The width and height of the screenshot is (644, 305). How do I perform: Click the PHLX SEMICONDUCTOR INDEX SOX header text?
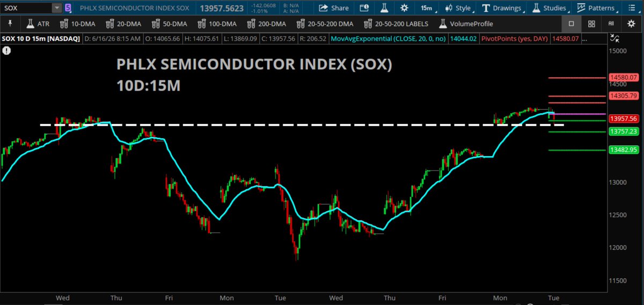pos(134,8)
